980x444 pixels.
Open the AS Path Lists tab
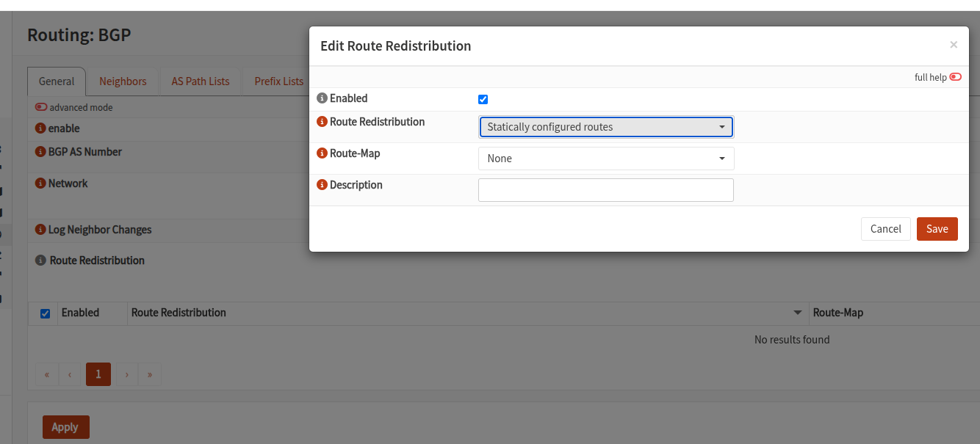(201, 81)
